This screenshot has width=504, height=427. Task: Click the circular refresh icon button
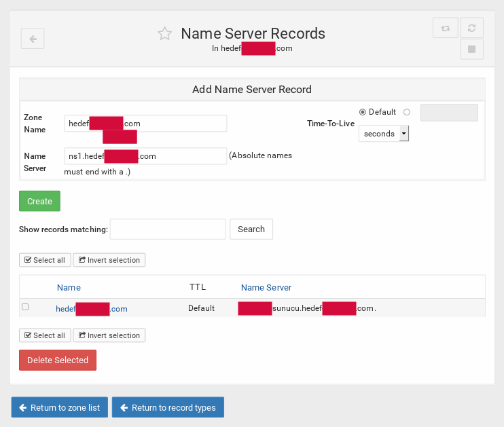[x=471, y=28]
